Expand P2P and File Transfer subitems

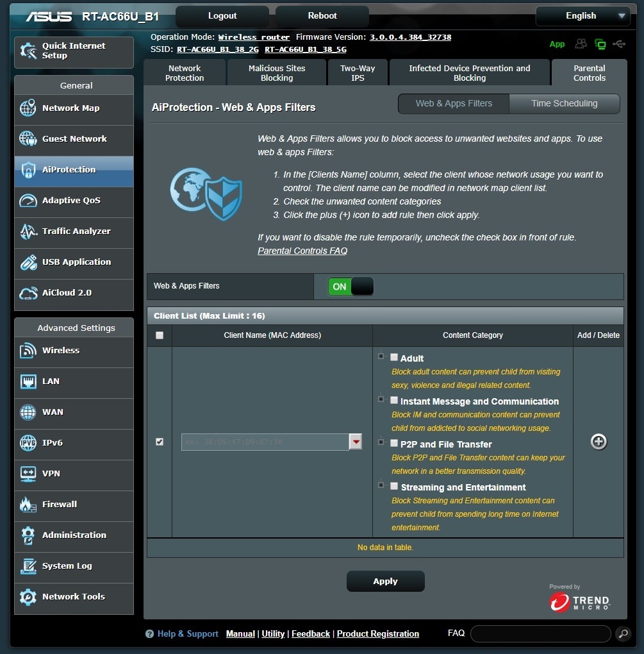point(381,442)
